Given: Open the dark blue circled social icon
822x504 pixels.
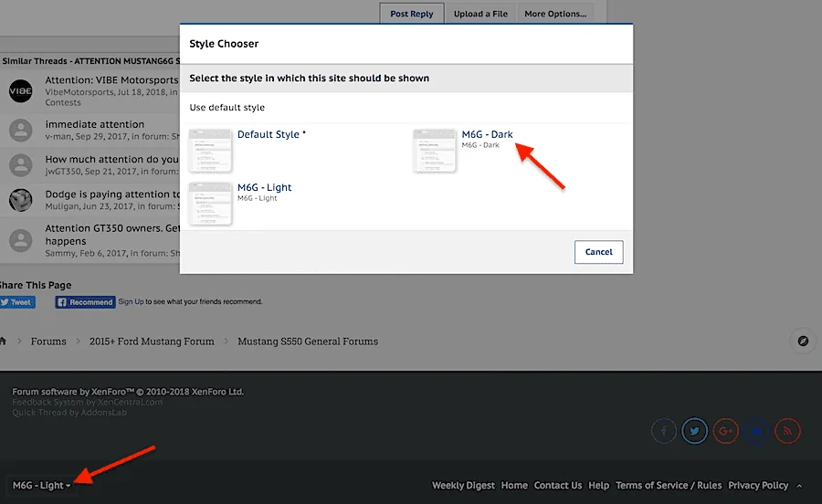Looking at the screenshot, I should (756, 431).
